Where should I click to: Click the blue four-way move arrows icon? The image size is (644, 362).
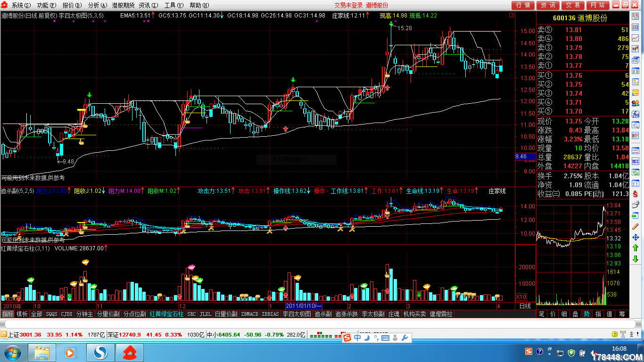[636, 238]
